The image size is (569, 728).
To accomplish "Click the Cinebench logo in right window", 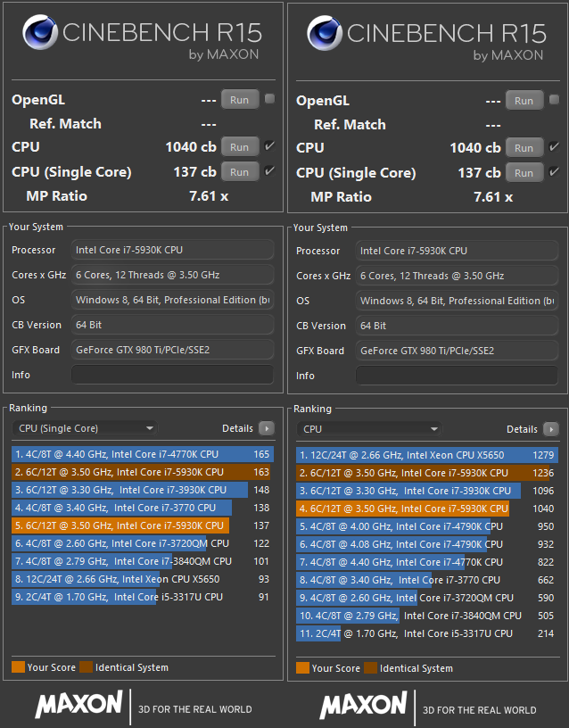I will [x=325, y=32].
